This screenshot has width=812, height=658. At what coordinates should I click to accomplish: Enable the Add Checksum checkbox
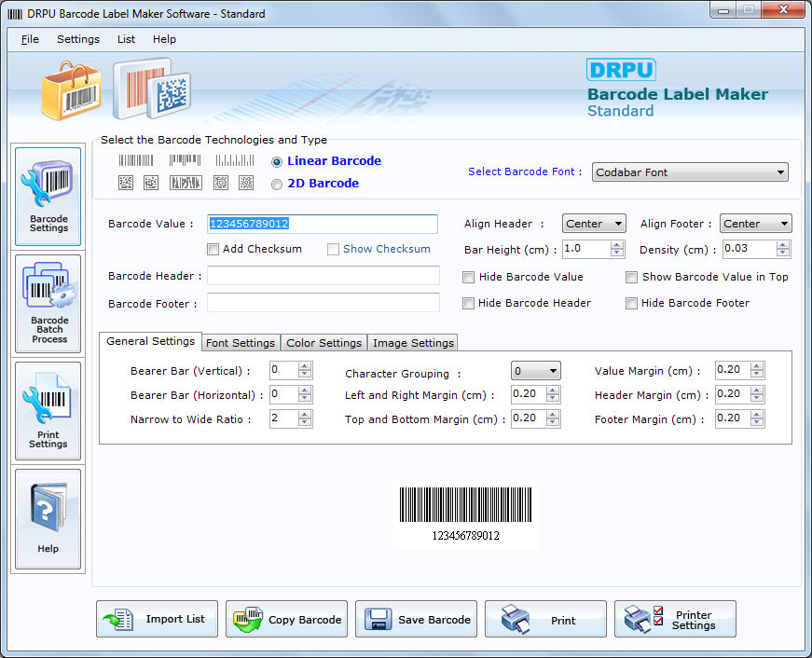pyautogui.click(x=213, y=250)
